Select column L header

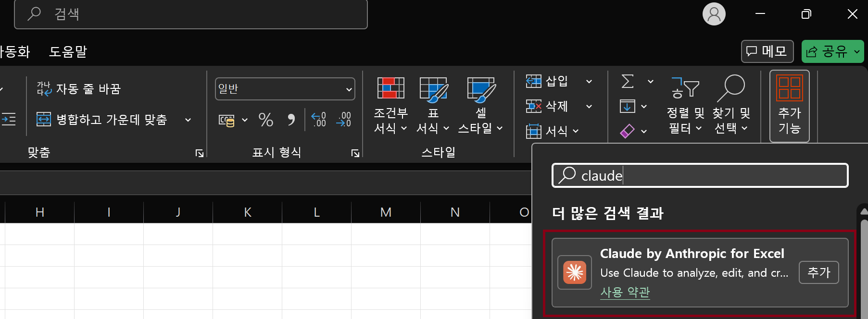point(317,212)
